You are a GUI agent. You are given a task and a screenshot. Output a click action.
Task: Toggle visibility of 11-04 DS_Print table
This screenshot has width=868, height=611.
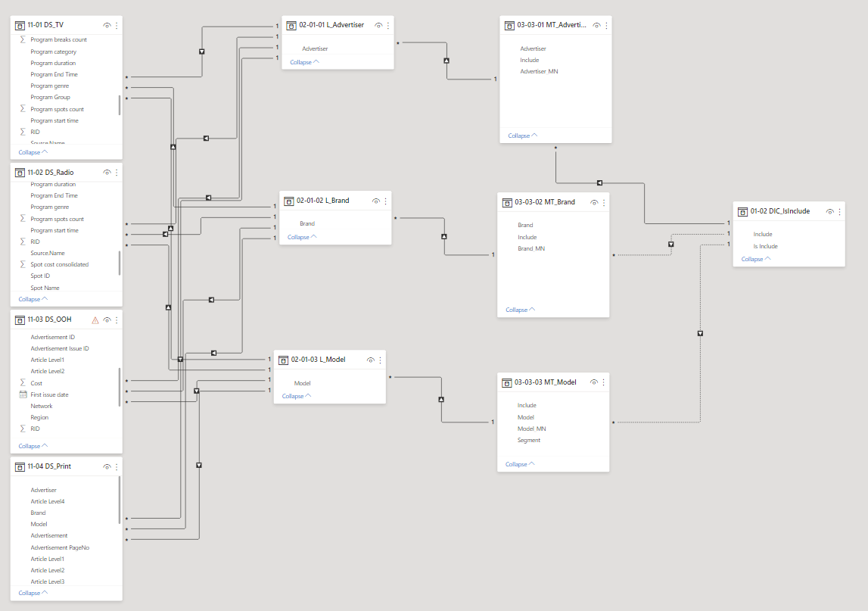click(x=107, y=467)
